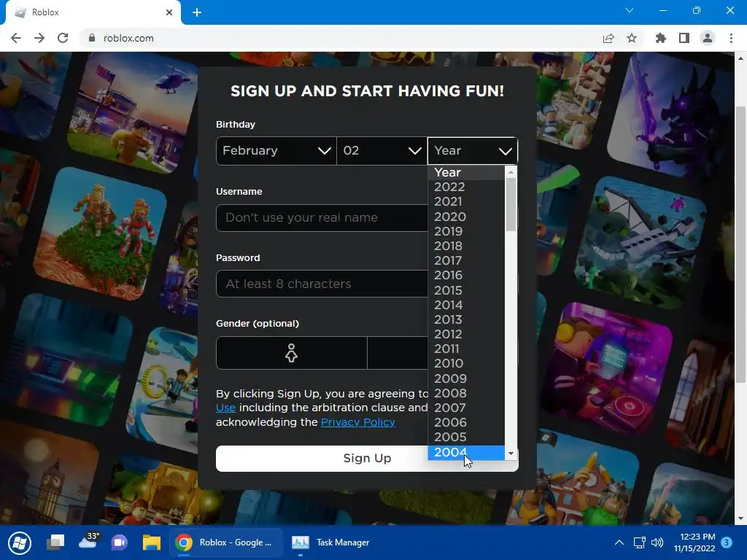Open Chrome profile avatar
The width and height of the screenshot is (747, 560).
click(708, 38)
